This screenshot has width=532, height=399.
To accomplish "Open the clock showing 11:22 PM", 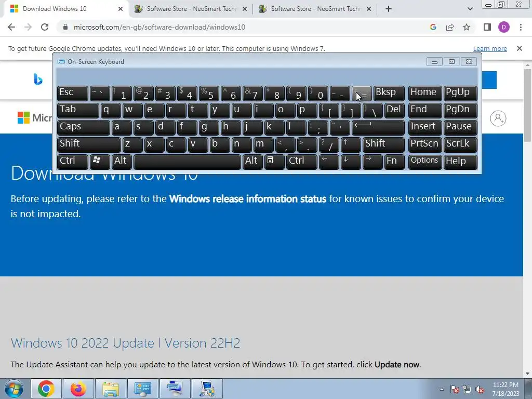I will click(506, 389).
